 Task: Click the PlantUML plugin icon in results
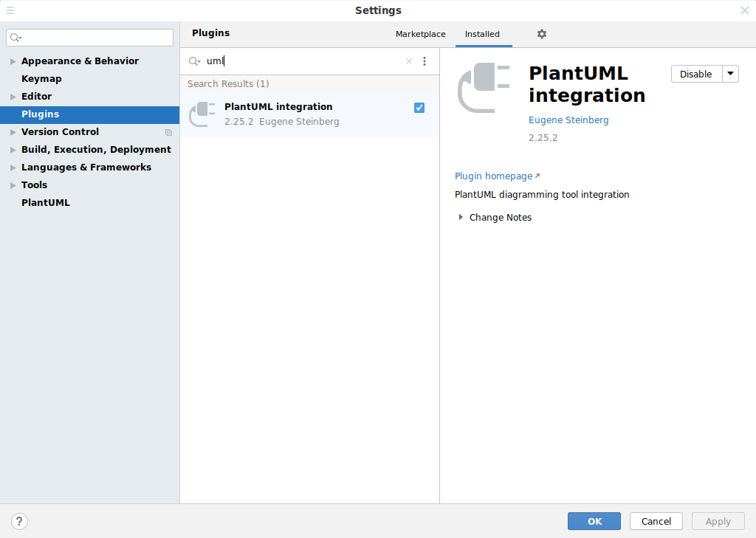coord(202,114)
